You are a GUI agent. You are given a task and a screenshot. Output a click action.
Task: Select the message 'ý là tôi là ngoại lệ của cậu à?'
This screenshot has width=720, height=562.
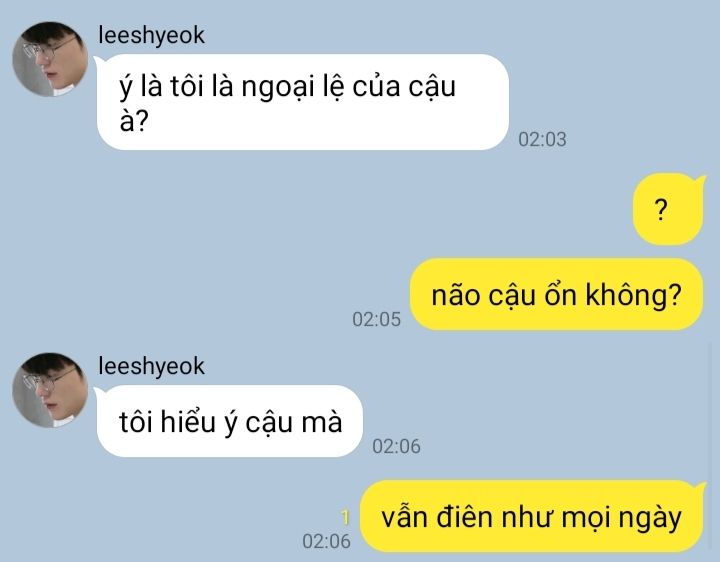click(x=302, y=102)
